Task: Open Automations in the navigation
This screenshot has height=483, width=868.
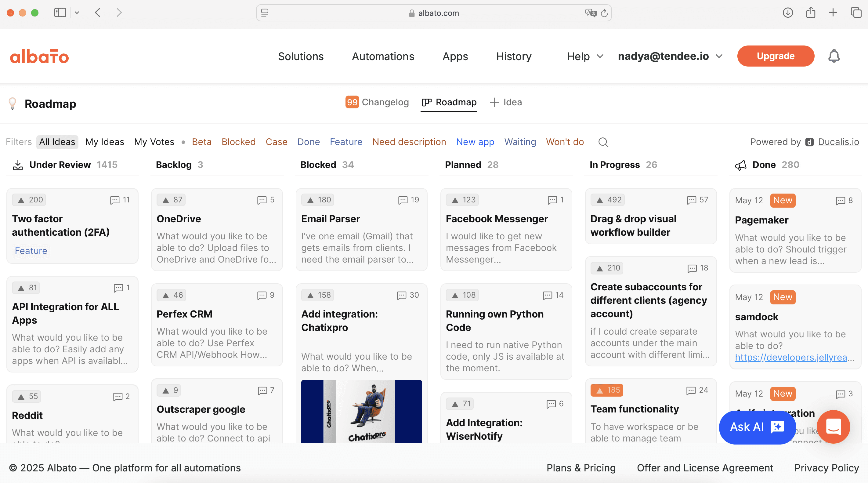Action: (x=383, y=56)
